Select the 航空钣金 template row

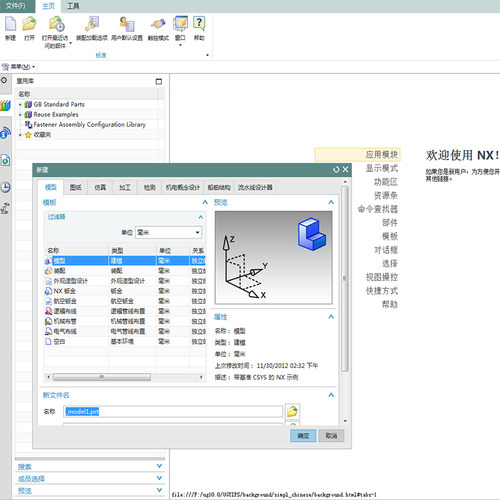[x=125, y=301]
